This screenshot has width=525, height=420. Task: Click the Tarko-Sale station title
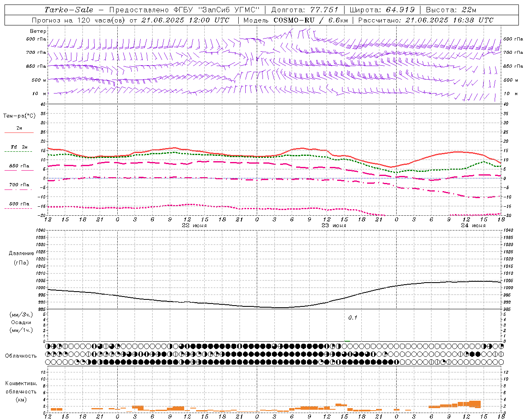pyautogui.click(x=68, y=10)
